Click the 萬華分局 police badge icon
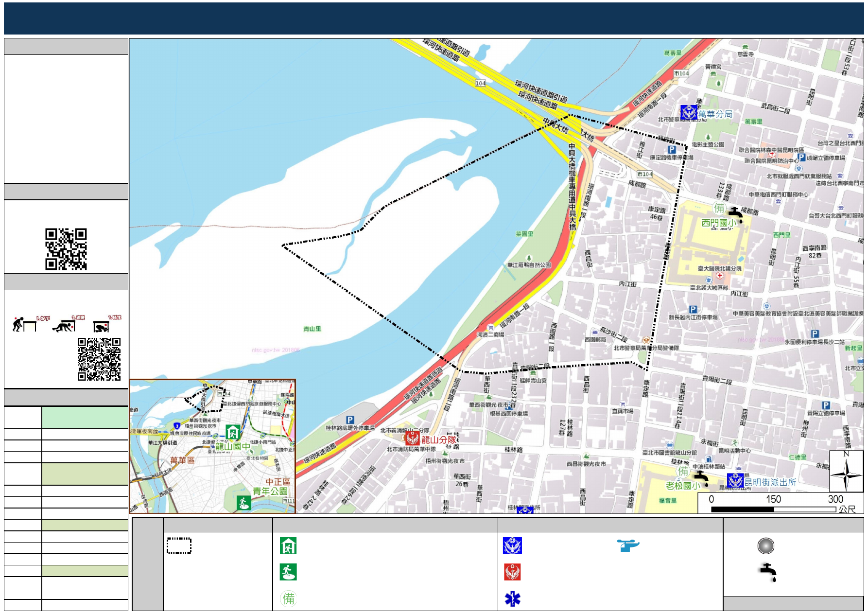Image resolution: width=868 pixels, height=614 pixels. pos(689,113)
